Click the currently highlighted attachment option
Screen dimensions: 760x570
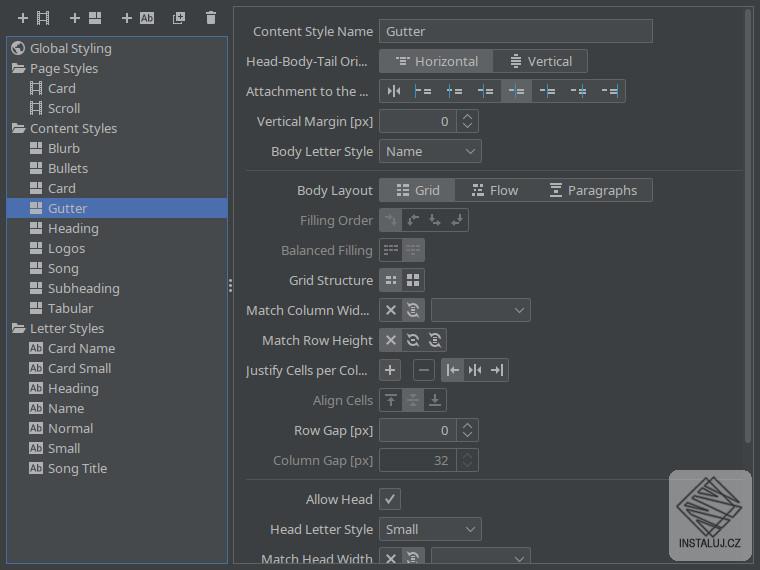click(516, 91)
